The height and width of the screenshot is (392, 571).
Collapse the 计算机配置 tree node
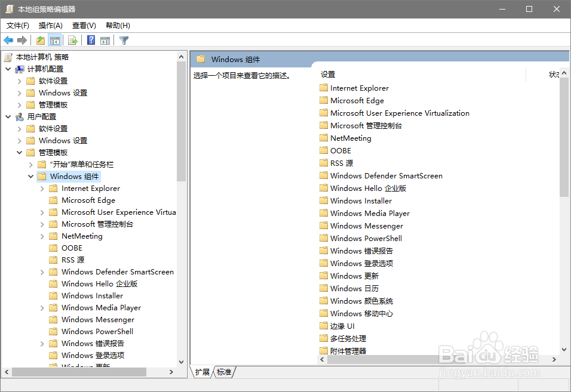click(x=8, y=69)
